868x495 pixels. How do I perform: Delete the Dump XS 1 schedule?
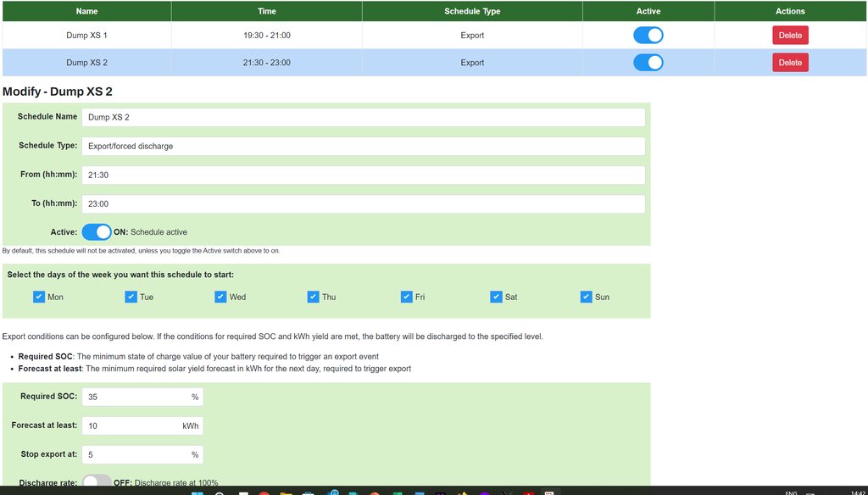[789, 36]
